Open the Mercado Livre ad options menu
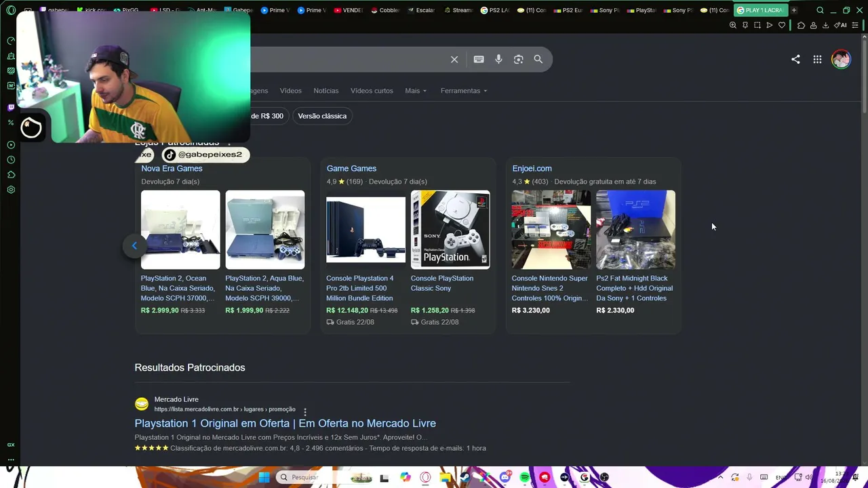Screen dimensions: 868x488 305,412
